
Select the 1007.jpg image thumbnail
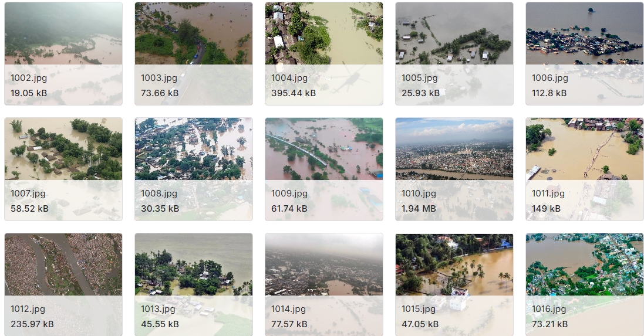[x=63, y=149]
